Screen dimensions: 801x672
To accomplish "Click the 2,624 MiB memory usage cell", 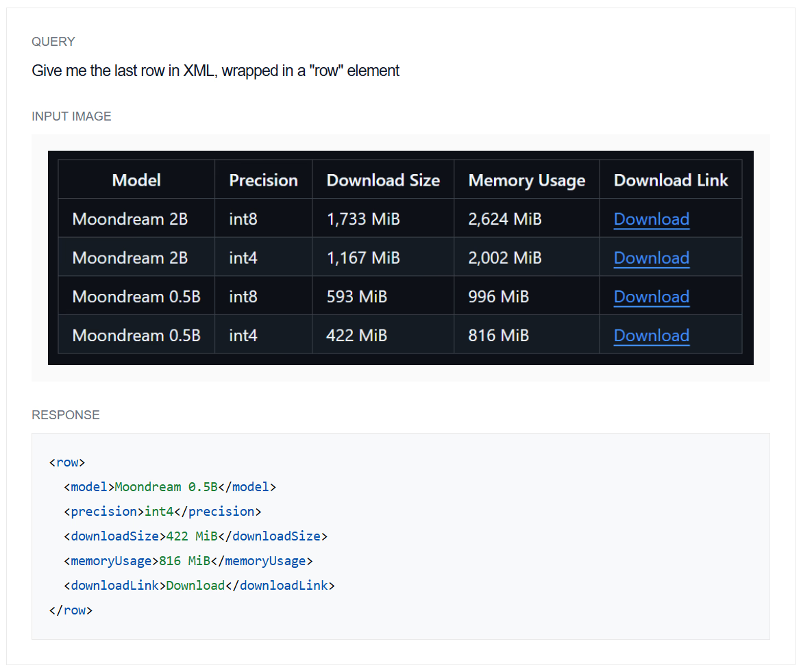I will (505, 219).
